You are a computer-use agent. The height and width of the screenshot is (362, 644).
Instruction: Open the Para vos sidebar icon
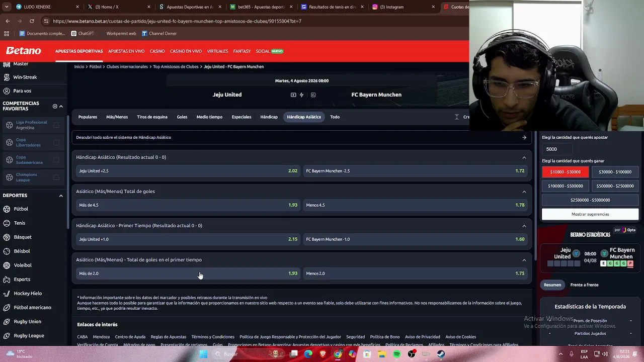pos(7,91)
